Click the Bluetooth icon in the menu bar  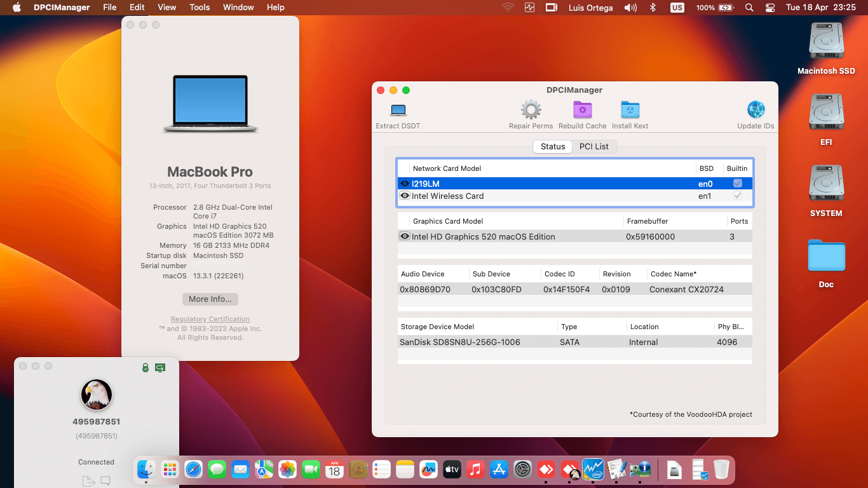click(x=653, y=8)
